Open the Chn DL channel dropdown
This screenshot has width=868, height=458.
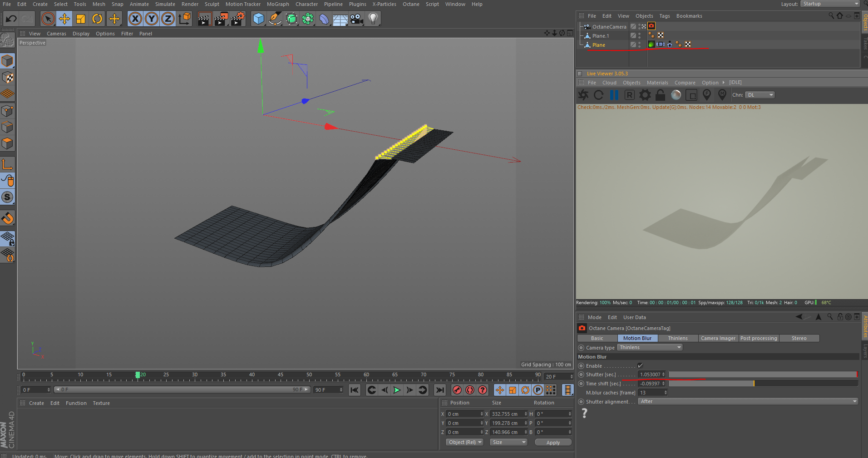click(759, 95)
